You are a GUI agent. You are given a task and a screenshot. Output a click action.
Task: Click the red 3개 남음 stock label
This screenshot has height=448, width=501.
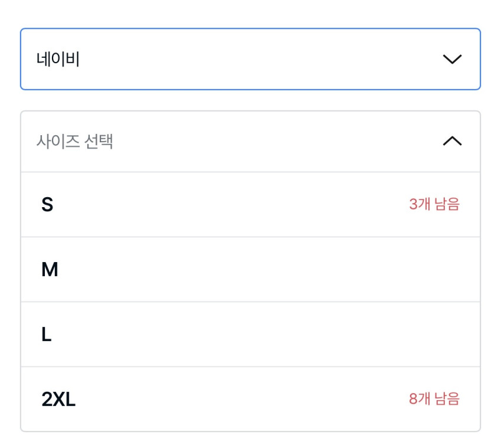434,205
